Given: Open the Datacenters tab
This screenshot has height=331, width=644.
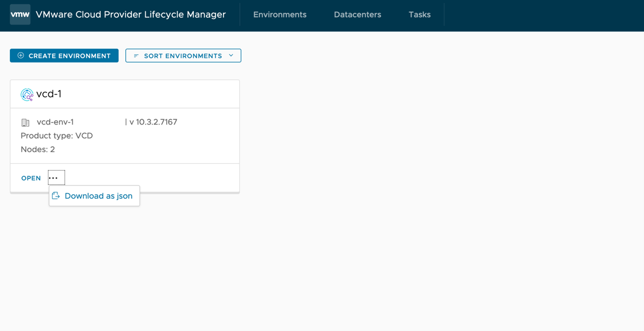Looking at the screenshot, I should tap(357, 15).
